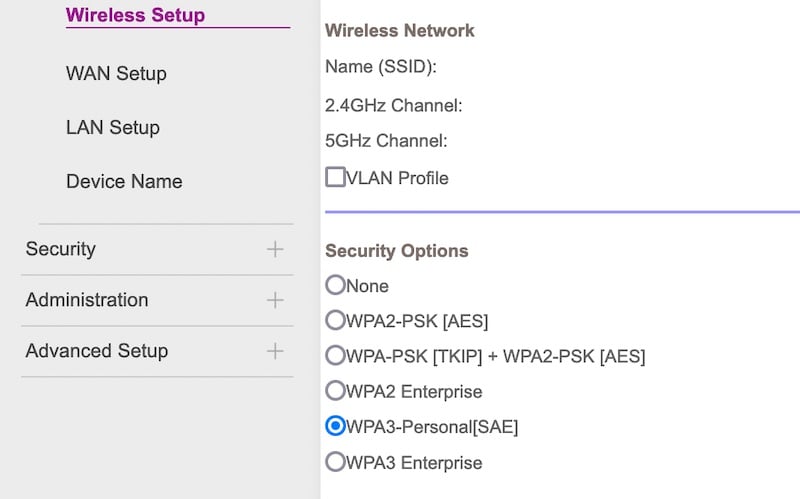Navigate to the Device Name page
The width and height of the screenshot is (800, 499).
pos(124,182)
